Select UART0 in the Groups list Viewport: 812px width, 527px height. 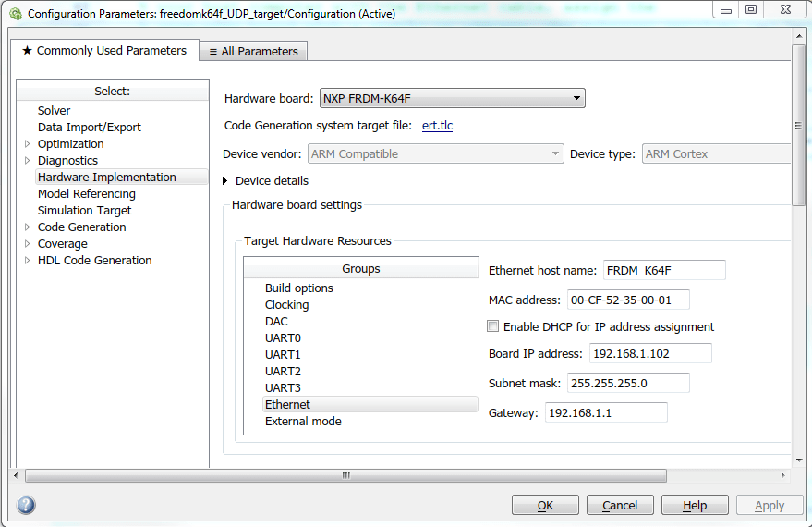283,337
